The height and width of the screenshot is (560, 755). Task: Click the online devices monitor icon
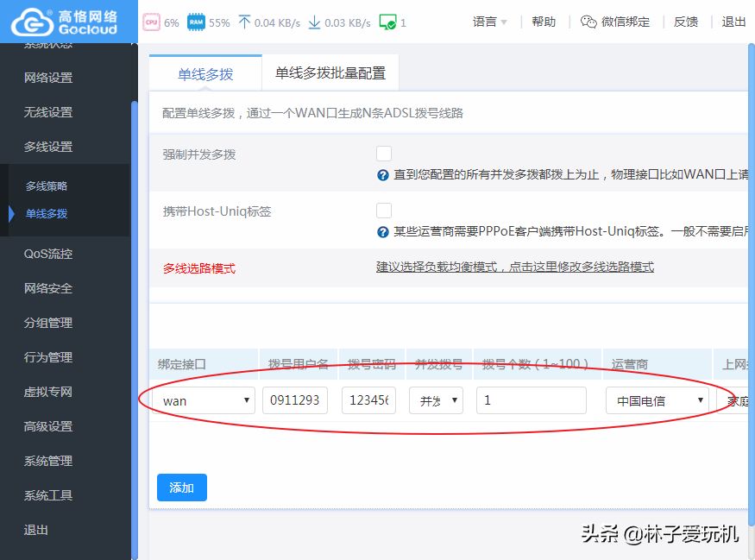387,22
